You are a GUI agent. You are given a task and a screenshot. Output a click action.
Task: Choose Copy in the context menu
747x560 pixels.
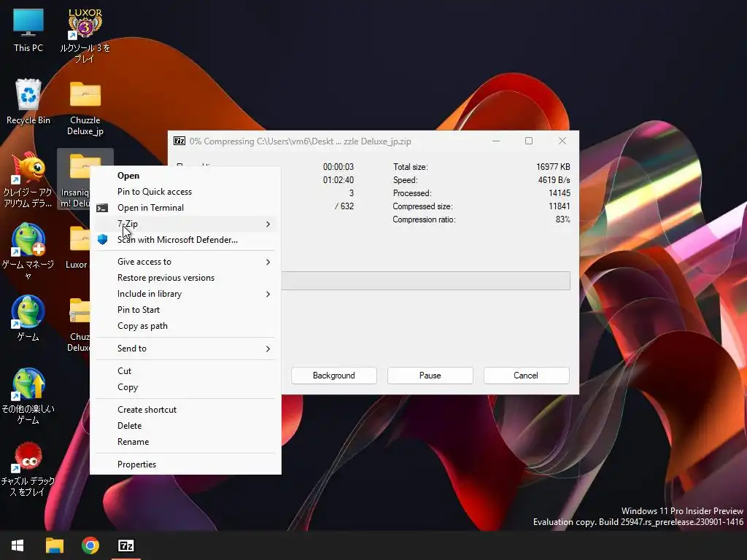185,387
